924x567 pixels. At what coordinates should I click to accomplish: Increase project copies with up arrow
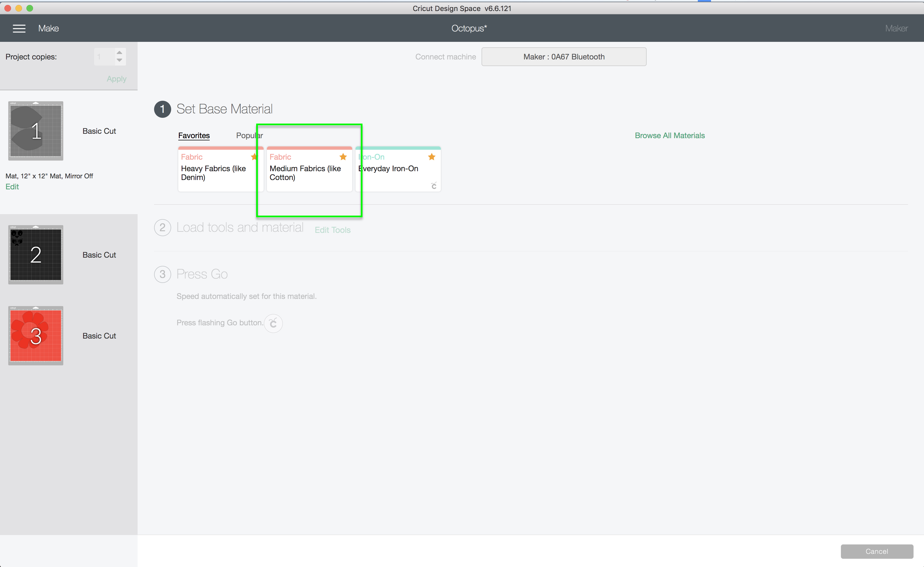pyautogui.click(x=119, y=53)
